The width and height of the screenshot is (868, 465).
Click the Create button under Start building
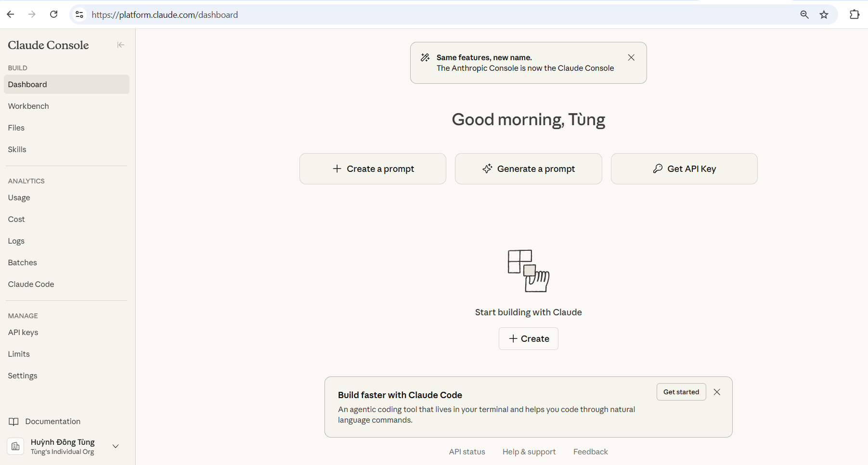pos(528,338)
